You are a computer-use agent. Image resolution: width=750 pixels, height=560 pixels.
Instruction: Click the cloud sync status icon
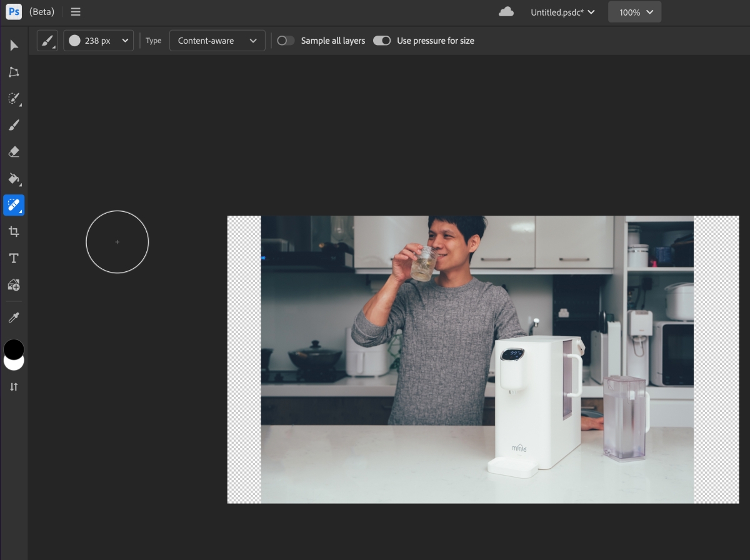506,12
